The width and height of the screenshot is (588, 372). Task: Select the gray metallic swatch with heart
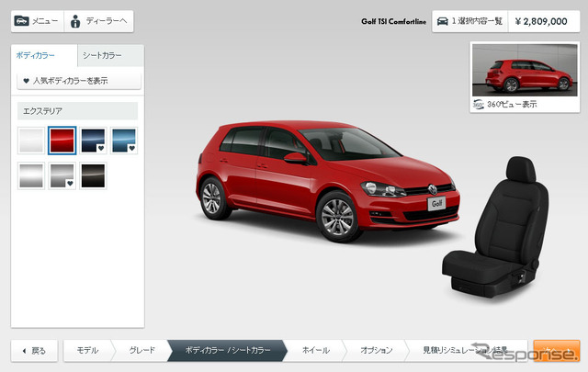[x=62, y=175]
